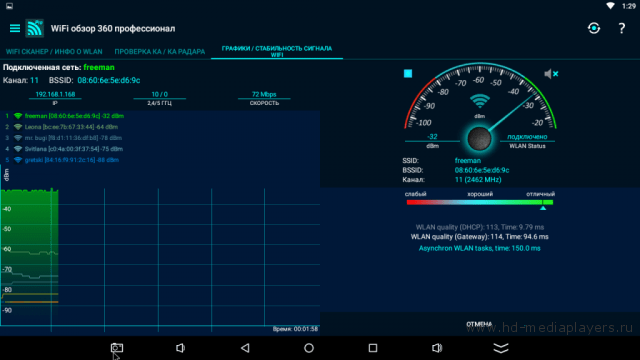Tap the gauge needle center knob
Image resolution: width=640 pixels, height=360 pixels.
tap(479, 139)
